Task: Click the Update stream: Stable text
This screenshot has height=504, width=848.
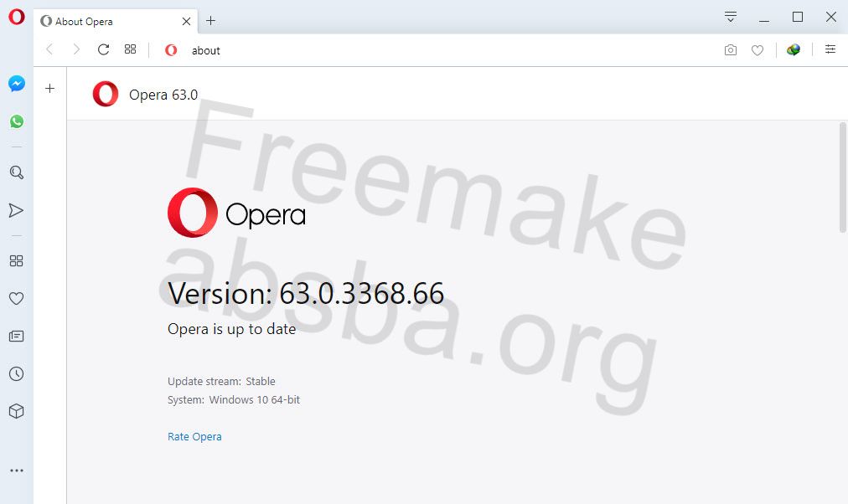Action: [x=221, y=382]
